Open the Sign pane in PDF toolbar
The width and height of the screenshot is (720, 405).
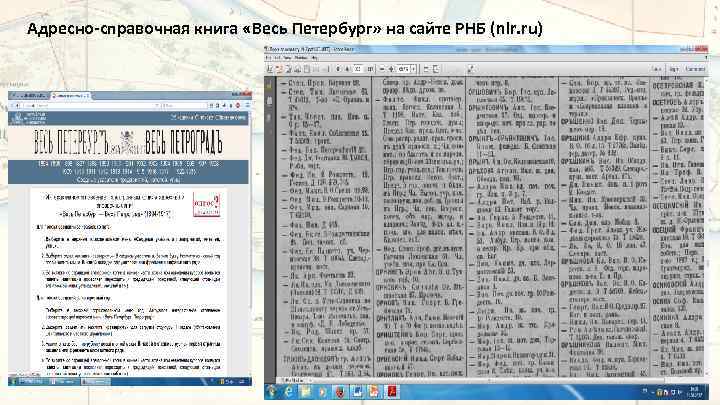pyautogui.click(x=674, y=69)
